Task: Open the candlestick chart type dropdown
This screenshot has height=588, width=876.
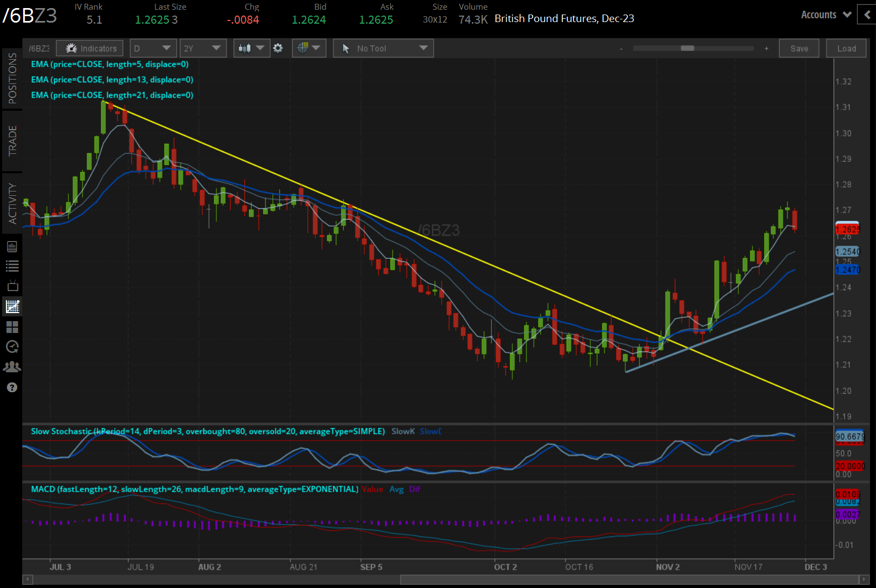Action: coord(251,48)
